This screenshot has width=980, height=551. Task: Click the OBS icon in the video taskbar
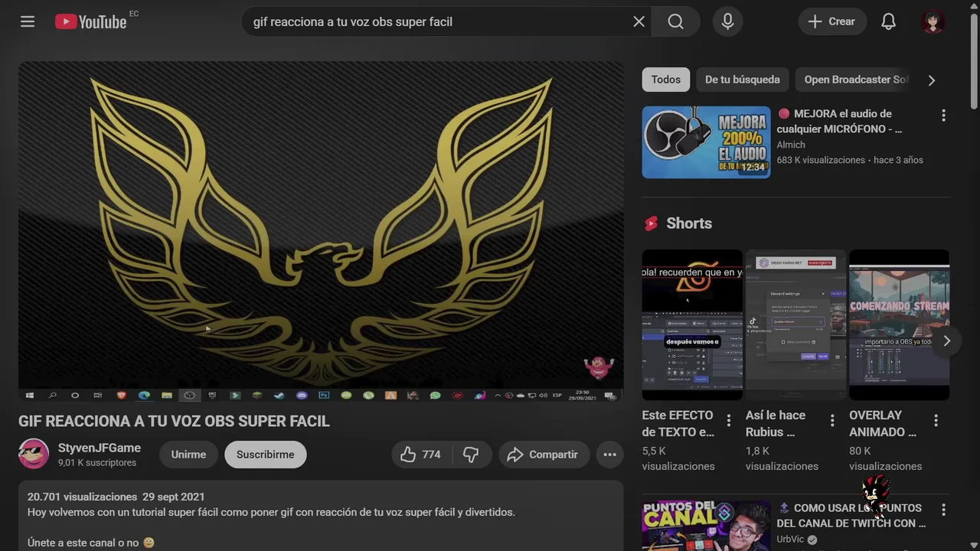189,396
